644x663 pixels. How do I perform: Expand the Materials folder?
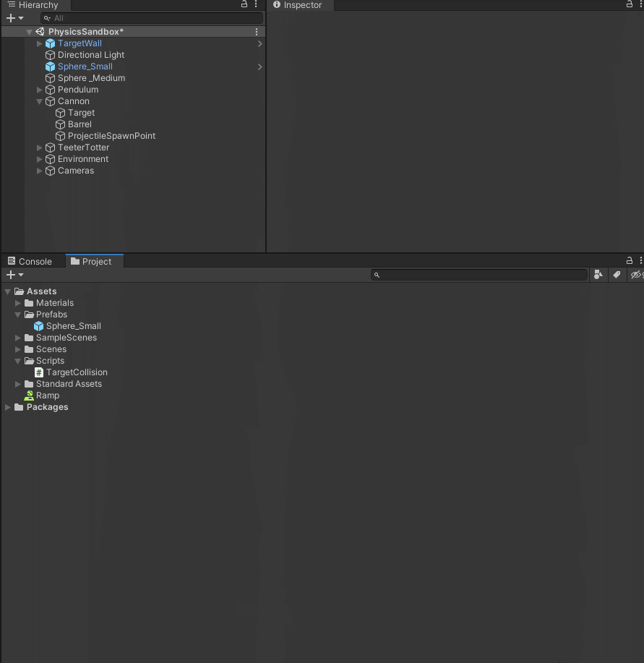tap(18, 303)
